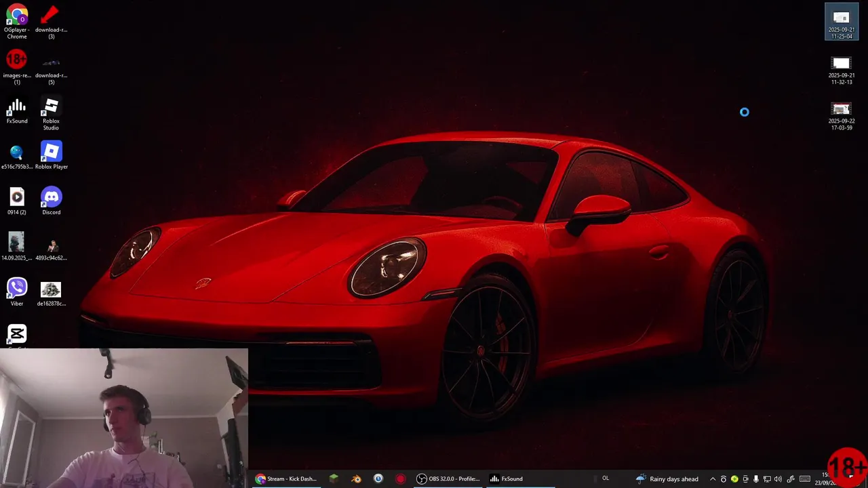Select the CapCut desktop shortcut
This screenshot has width=868, height=488.
(x=17, y=336)
